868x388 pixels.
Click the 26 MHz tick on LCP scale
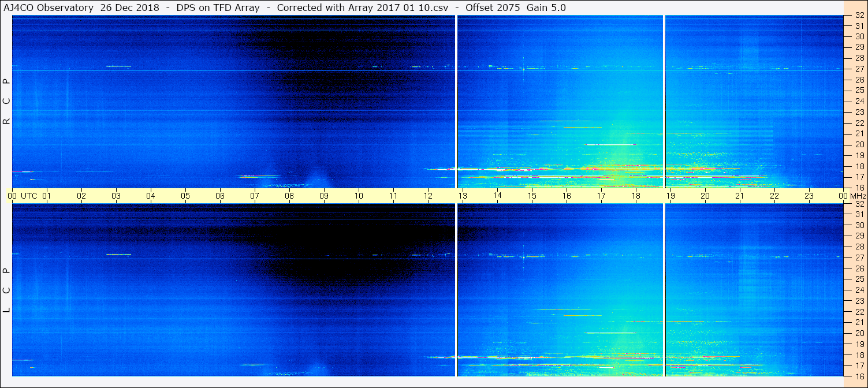[x=859, y=268]
